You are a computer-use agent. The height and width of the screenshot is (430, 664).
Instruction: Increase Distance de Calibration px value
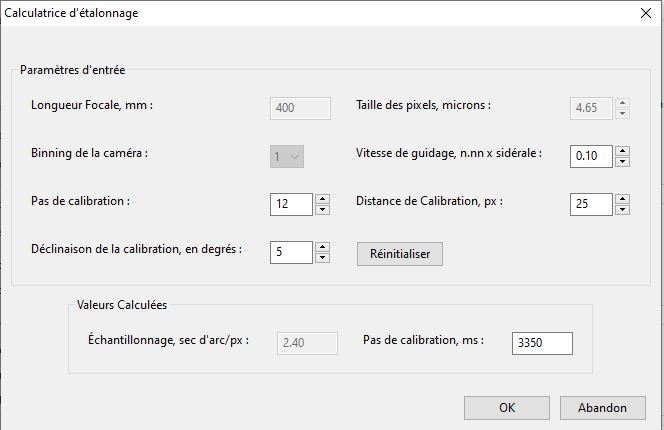[x=622, y=198]
